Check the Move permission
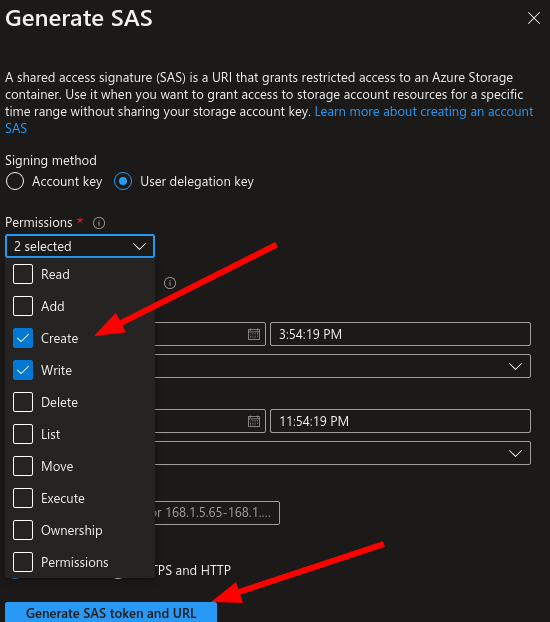The height and width of the screenshot is (622, 550). pos(23,466)
